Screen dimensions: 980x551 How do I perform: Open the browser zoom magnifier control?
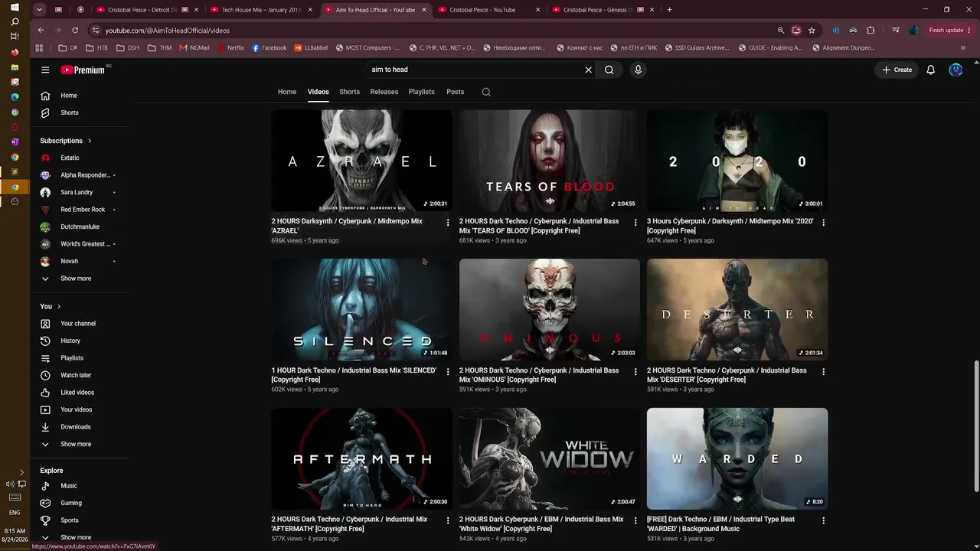(781, 30)
